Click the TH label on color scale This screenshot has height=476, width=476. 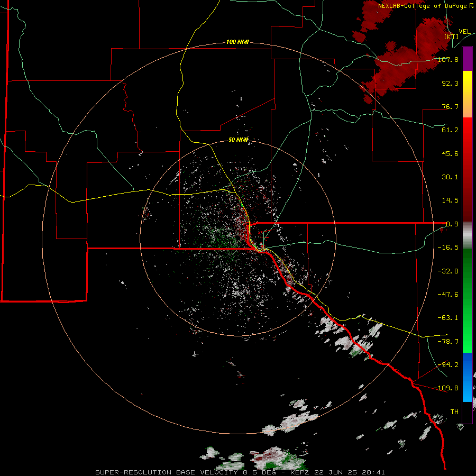click(454, 412)
